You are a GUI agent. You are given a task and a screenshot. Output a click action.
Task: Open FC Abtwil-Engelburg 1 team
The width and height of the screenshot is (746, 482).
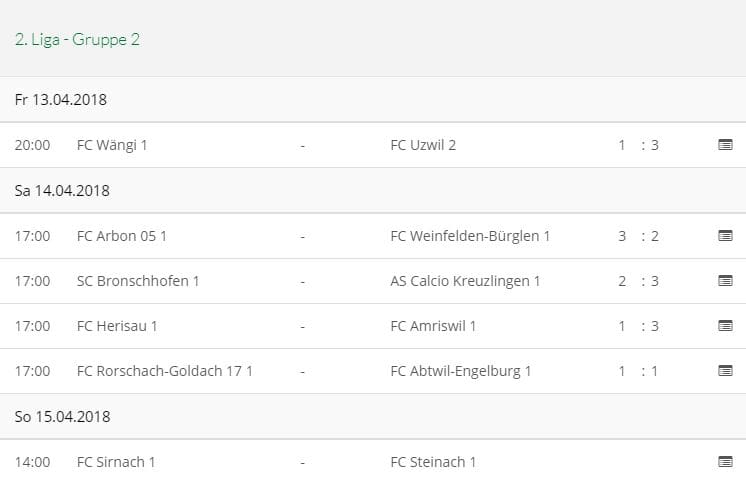pyautogui.click(x=461, y=371)
